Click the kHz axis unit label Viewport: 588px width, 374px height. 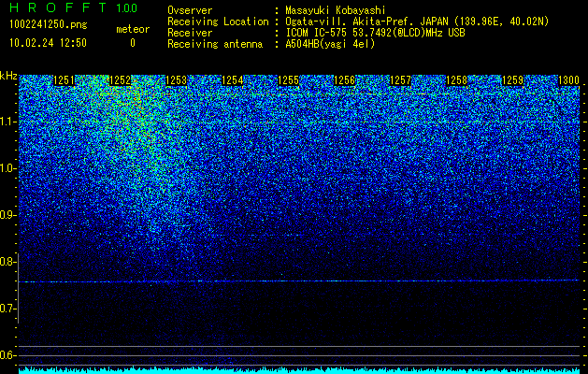pos(8,76)
